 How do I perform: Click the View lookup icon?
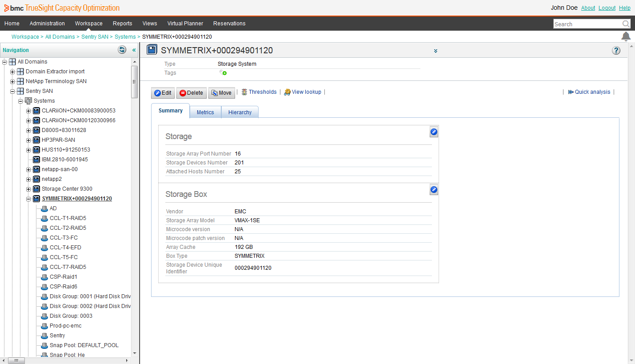[x=287, y=92]
